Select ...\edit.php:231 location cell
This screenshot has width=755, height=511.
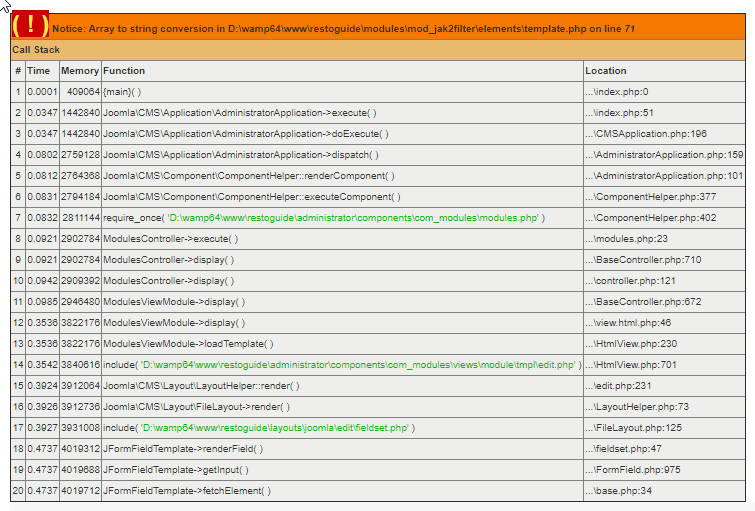coord(664,386)
